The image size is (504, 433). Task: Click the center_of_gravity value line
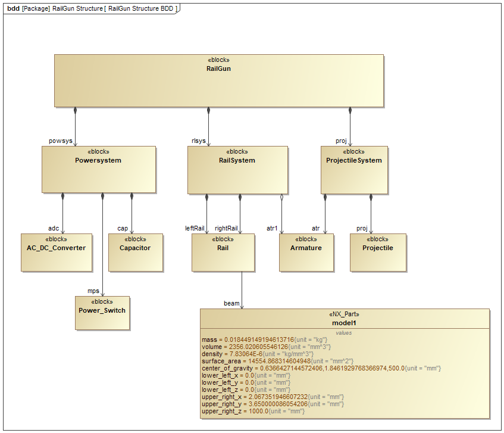click(x=321, y=368)
